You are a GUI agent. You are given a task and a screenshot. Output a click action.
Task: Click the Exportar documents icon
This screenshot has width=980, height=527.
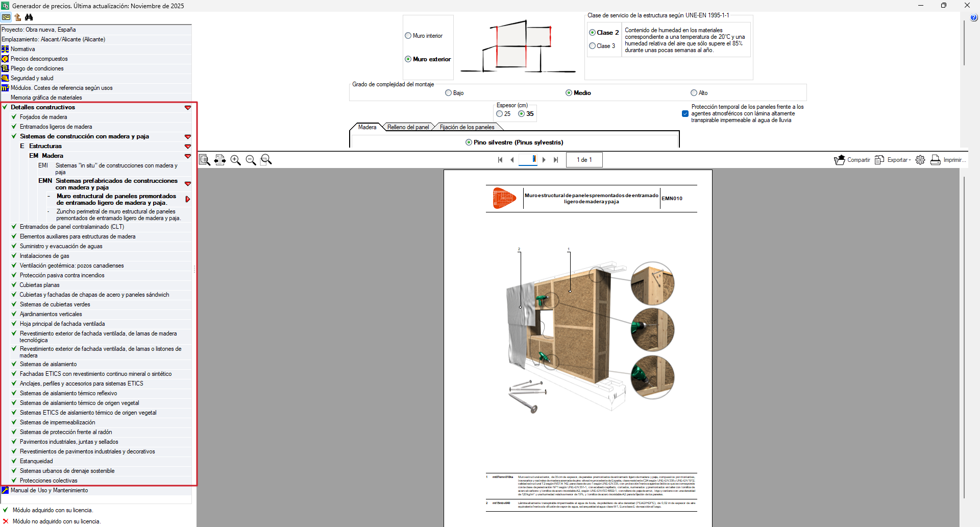(x=879, y=160)
